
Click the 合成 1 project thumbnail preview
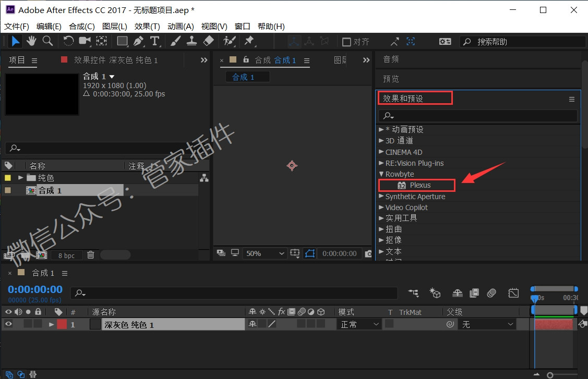click(42, 94)
